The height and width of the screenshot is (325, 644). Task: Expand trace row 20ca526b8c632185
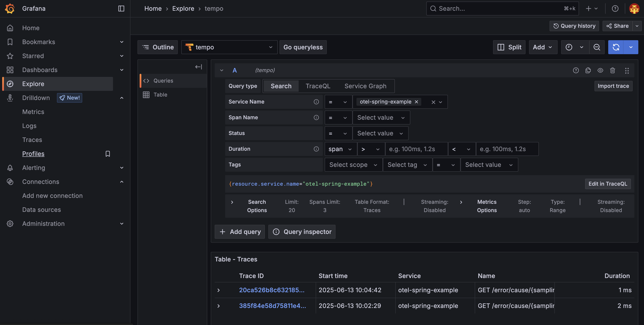click(219, 290)
